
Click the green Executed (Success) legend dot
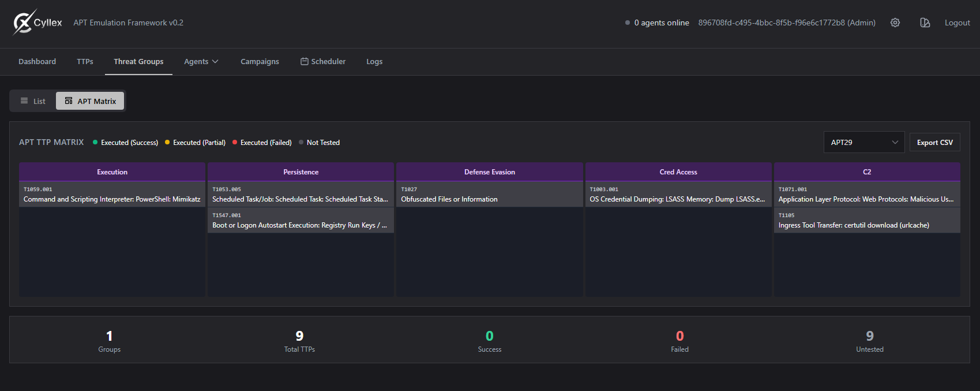coord(95,143)
